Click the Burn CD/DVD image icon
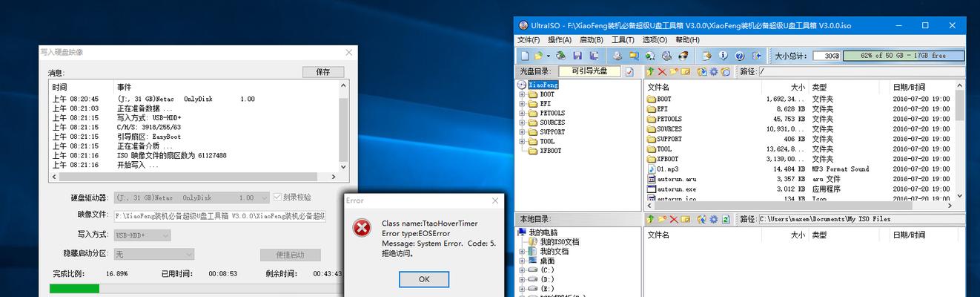Screen dimensions: 980x297 tap(683, 56)
